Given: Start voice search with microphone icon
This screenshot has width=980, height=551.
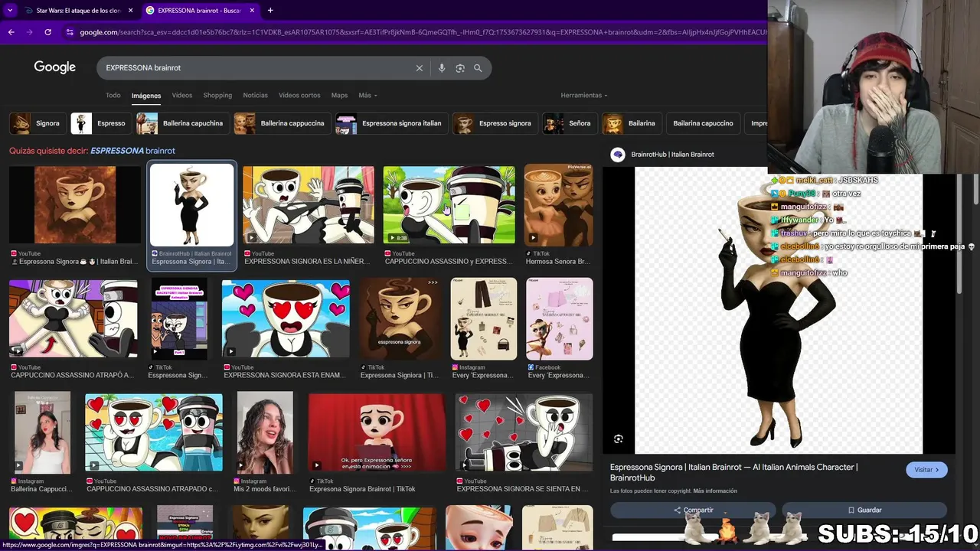Looking at the screenshot, I should click(441, 68).
